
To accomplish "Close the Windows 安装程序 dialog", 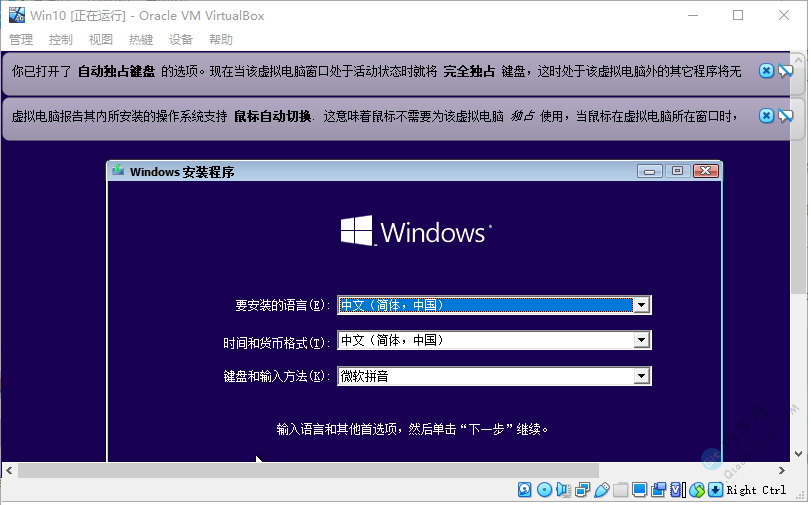I will coord(705,171).
